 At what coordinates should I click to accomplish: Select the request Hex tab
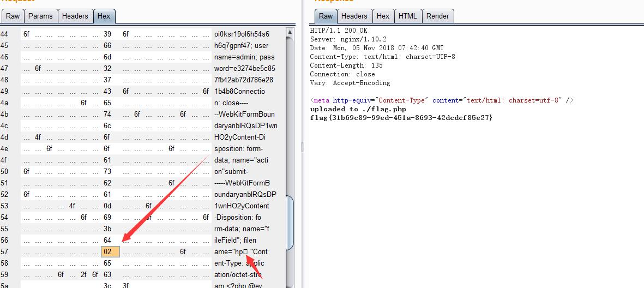pos(104,16)
